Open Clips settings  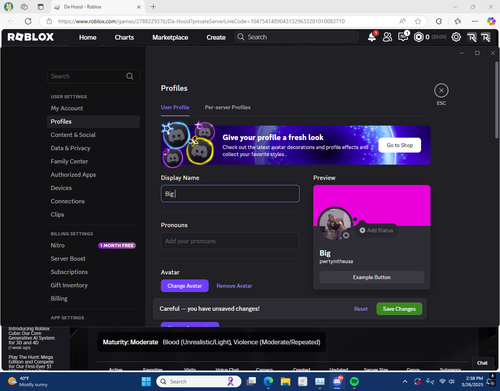coord(93,215)
